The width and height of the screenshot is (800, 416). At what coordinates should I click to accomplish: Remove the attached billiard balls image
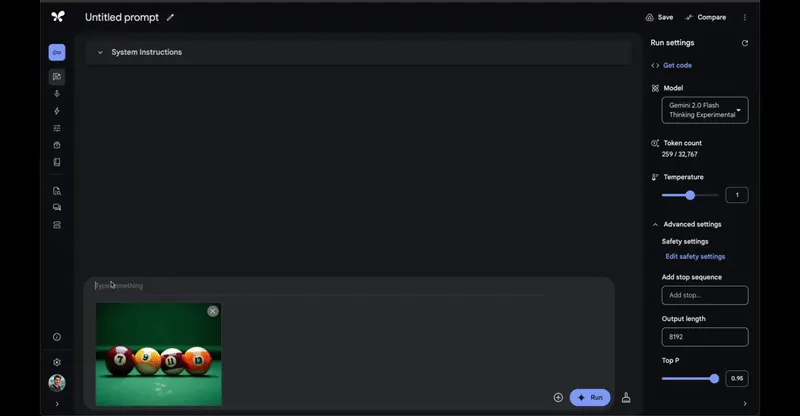tap(213, 311)
